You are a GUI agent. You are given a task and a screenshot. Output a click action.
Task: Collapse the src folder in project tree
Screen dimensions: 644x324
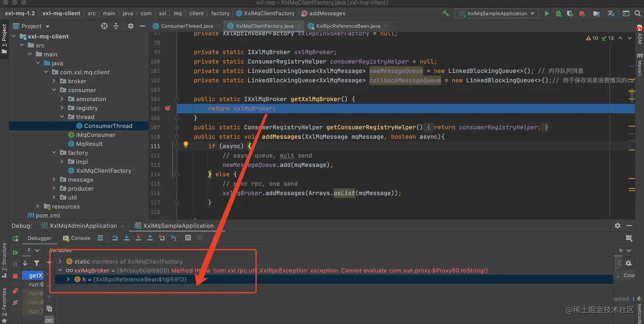[22, 45]
